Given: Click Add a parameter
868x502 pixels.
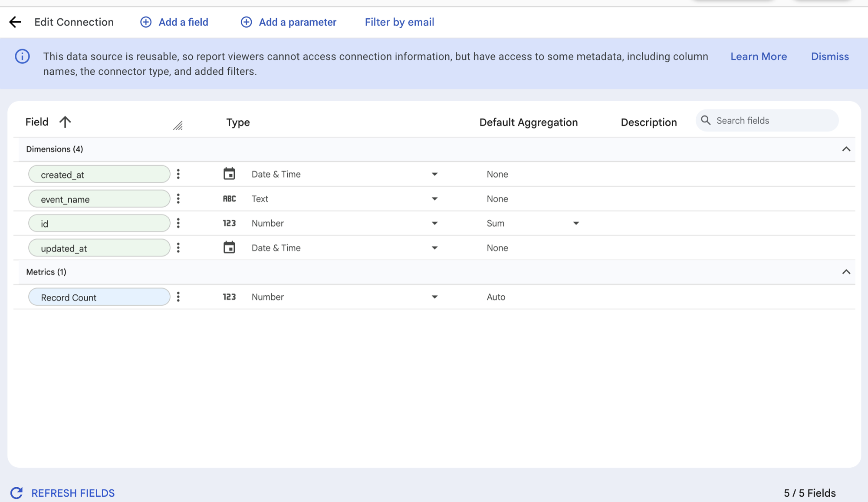Looking at the screenshot, I should (x=289, y=22).
